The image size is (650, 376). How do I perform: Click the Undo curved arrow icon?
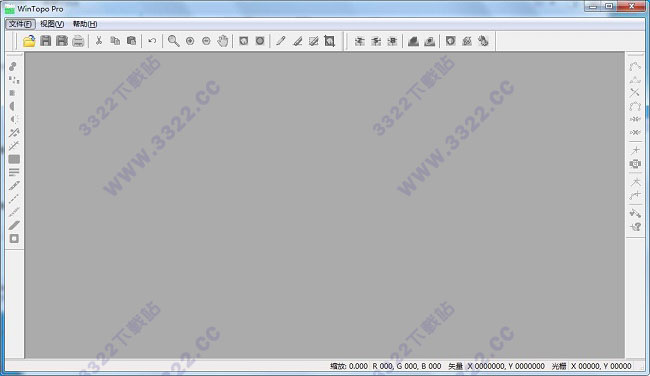pos(152,41)
